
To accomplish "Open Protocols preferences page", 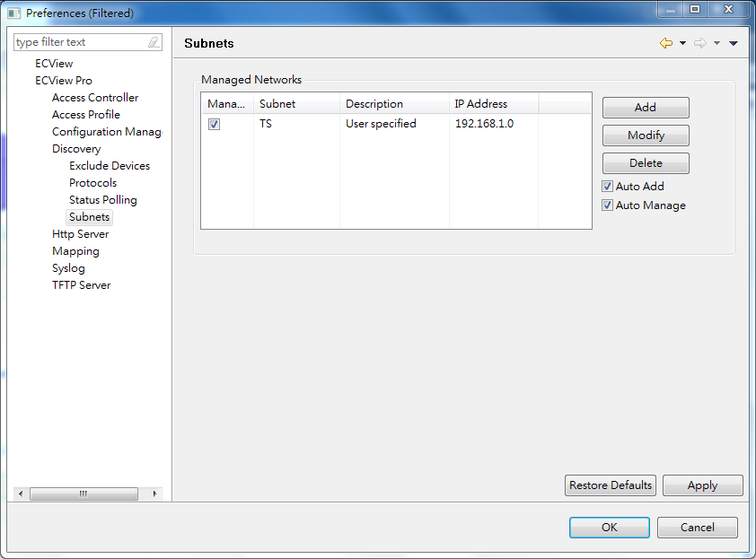I will 92,183.
